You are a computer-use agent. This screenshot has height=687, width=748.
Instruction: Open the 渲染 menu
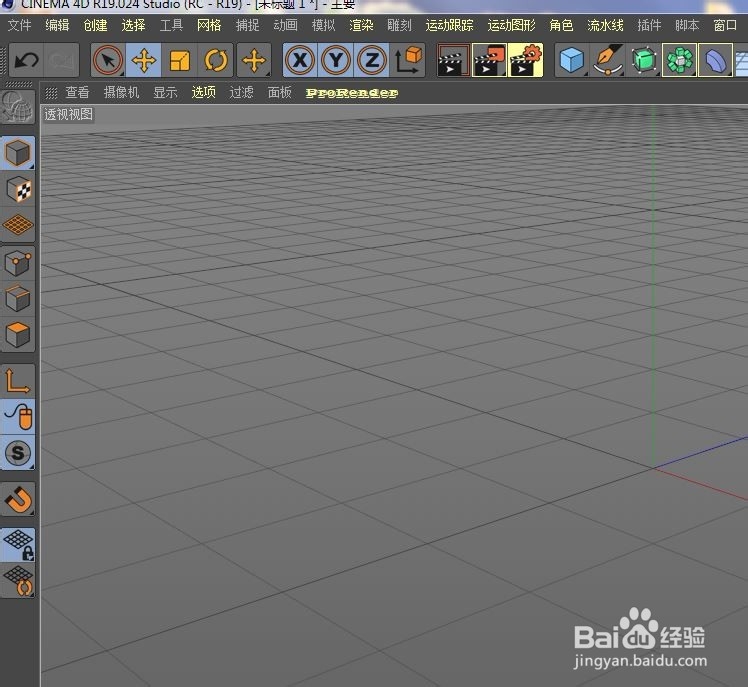(x=361, y=25)
